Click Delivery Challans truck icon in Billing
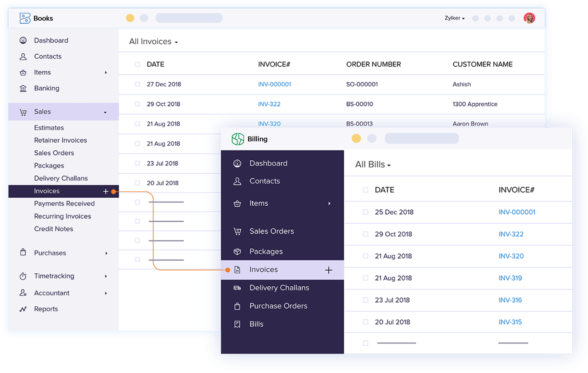 (x=237, y=288)
